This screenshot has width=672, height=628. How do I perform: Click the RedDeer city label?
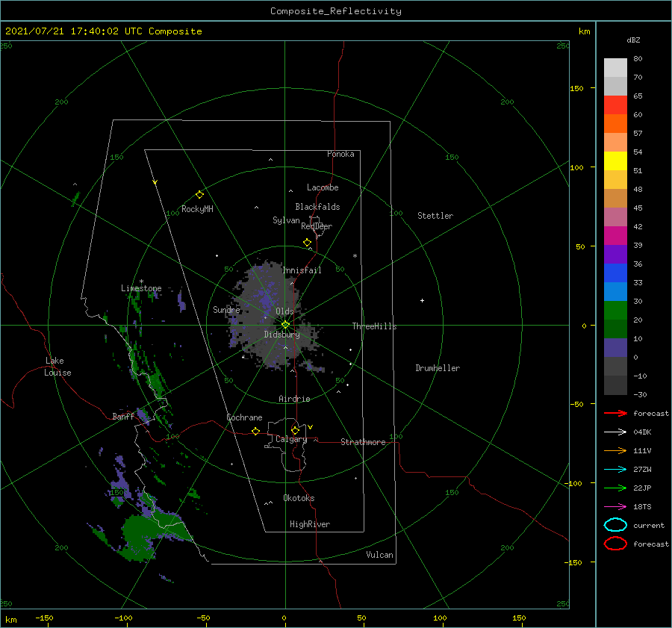(x=317, y=226)
